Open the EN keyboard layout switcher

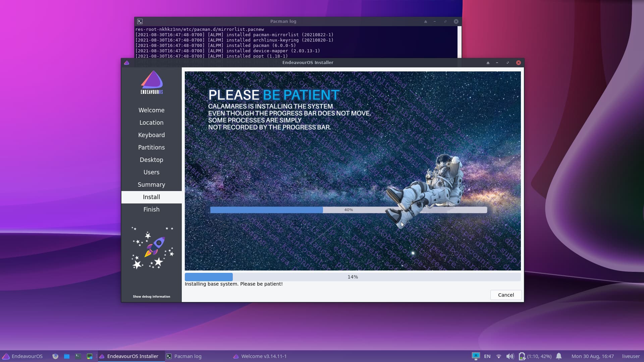487,356
